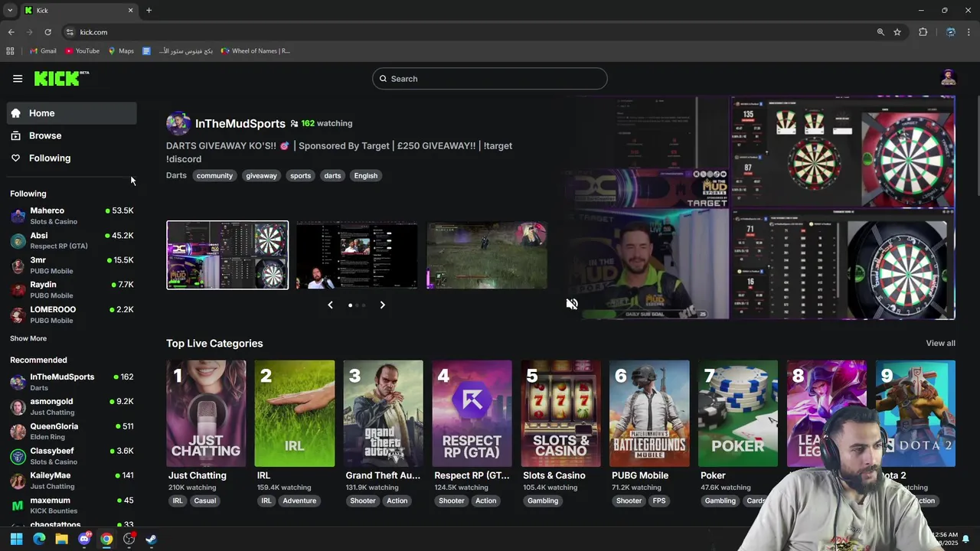Open the Gmail bookmark

point(43,51)
